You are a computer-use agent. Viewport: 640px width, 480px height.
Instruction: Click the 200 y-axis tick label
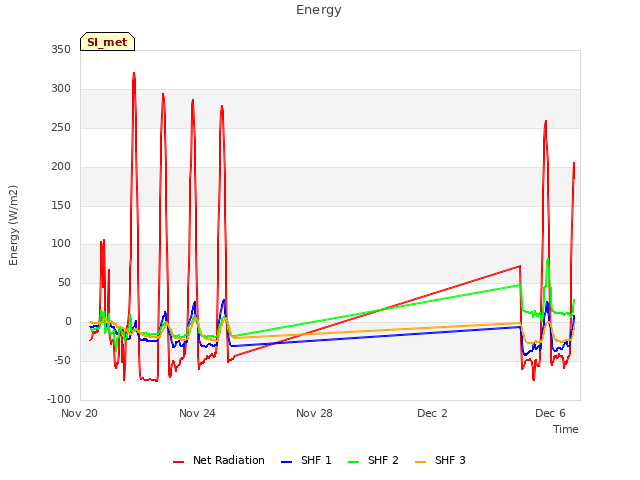[61, 167]
